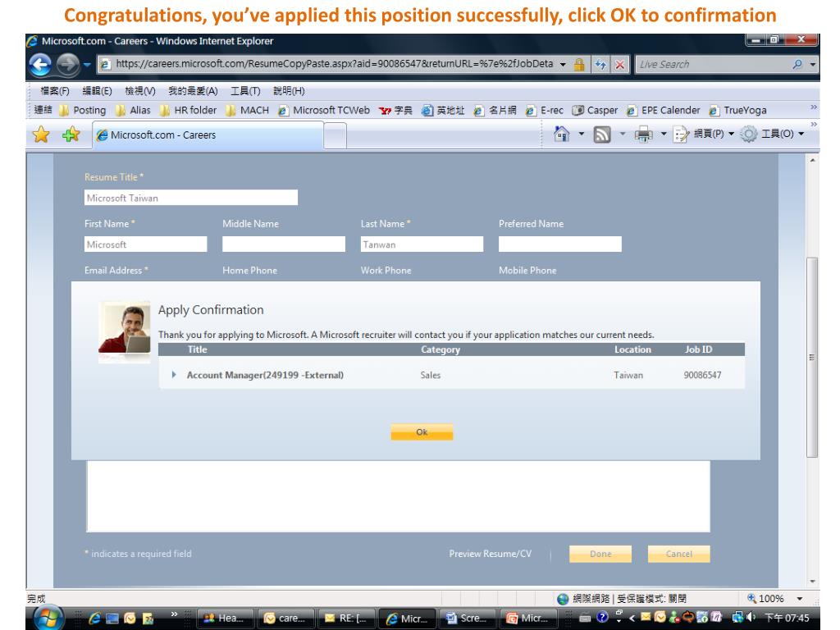Open the Casper favorite link
This screenshot has height=630, width=840.
point(595,111)
